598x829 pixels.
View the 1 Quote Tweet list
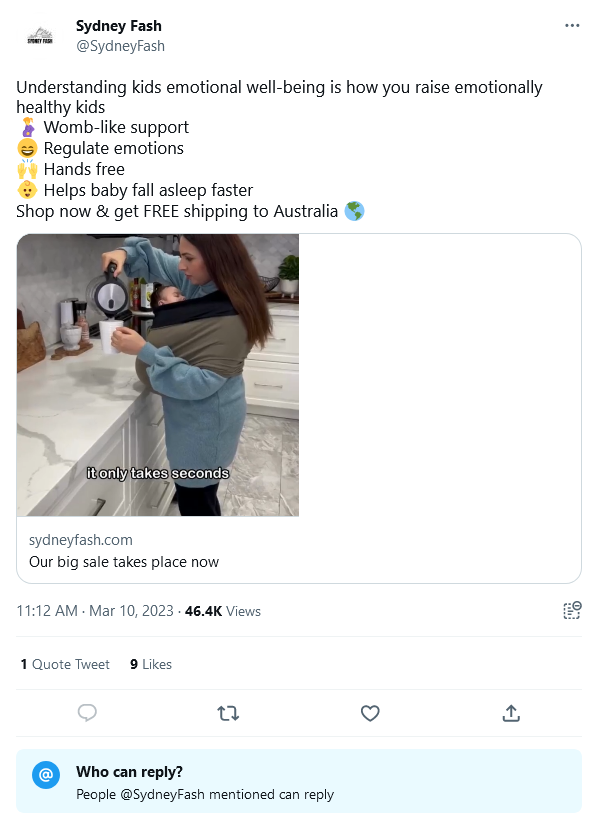(65, 664)
